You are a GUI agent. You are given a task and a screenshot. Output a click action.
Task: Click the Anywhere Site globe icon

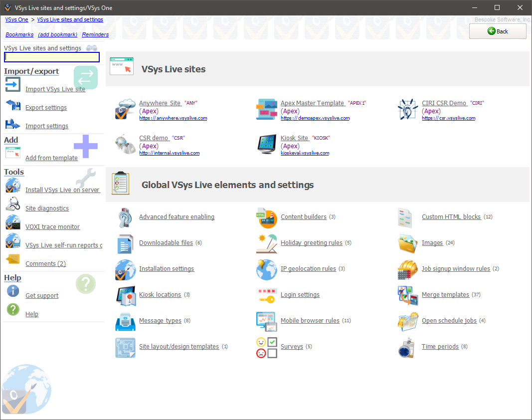click(x=125, y=110)
